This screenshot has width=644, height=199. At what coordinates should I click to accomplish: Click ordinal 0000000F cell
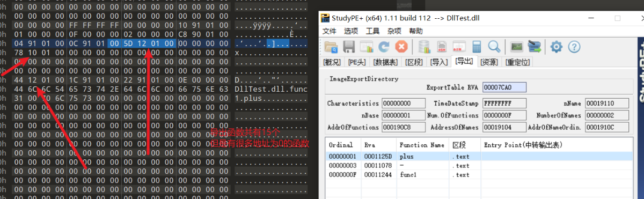pyautogui.click(x=342, y=175)
